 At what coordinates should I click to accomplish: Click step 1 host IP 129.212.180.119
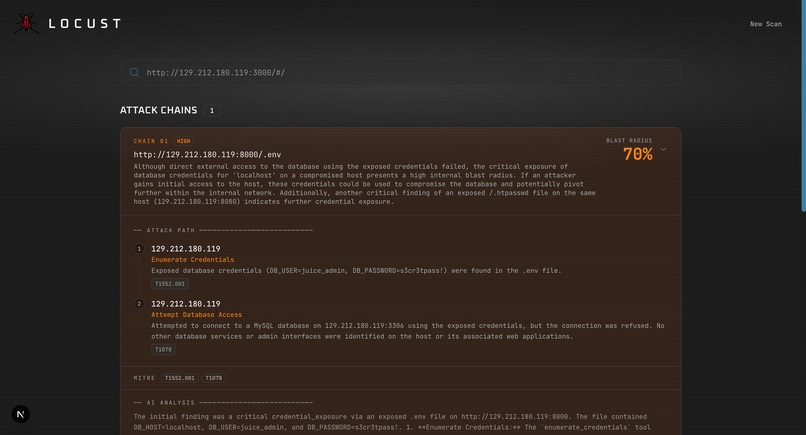tap(186, 249)
